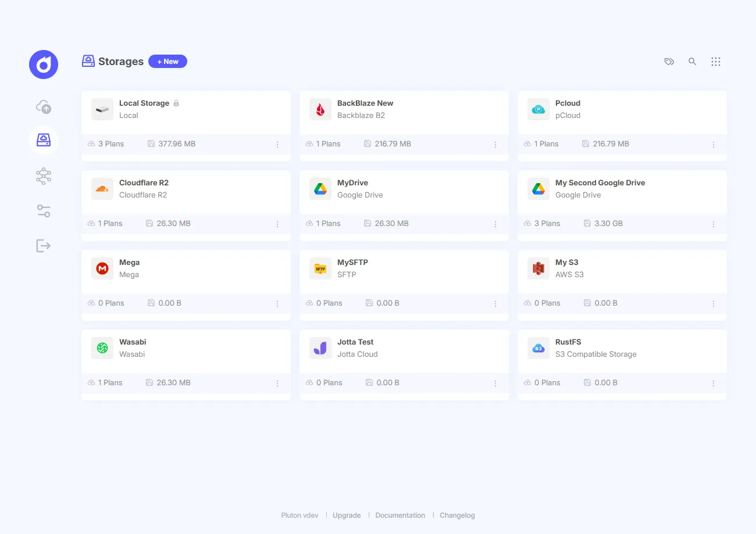756x534 pixels.
Task: Click the Cloudflare R2 cloud logo
Action: pyautogui.click(x=102, y=189)
